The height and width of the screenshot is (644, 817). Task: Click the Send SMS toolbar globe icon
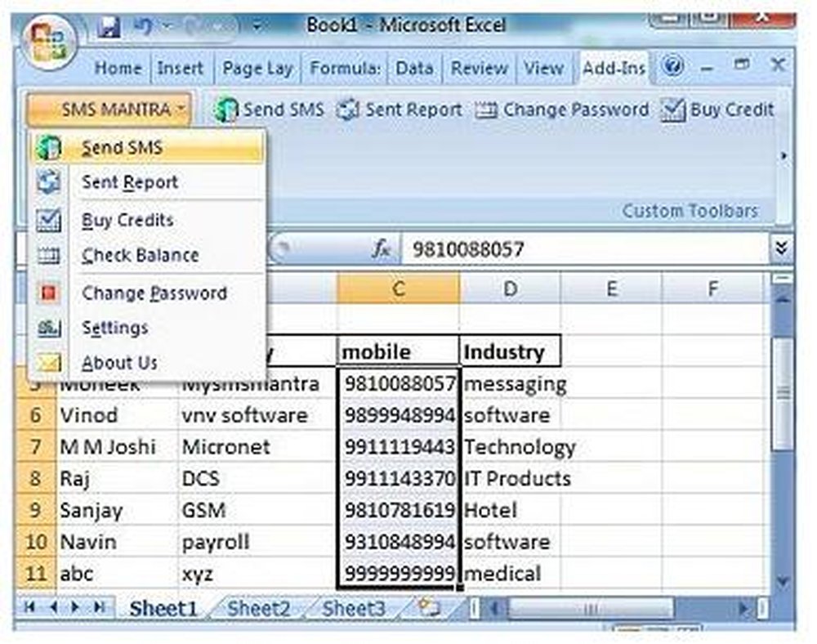(x=226, y=110)
